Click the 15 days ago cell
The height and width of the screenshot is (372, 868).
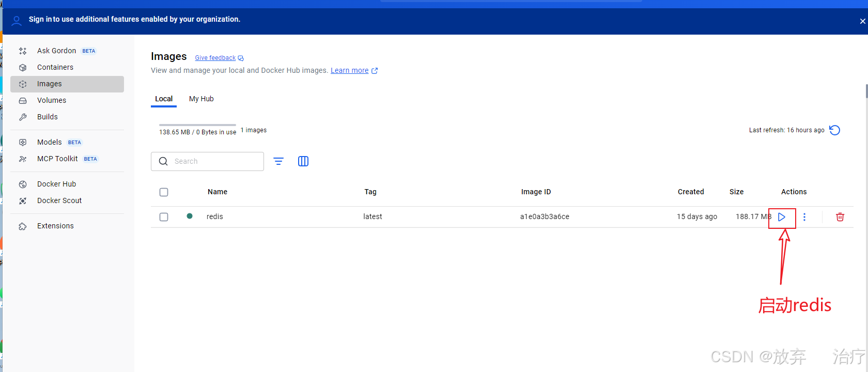tap(697, 216)
